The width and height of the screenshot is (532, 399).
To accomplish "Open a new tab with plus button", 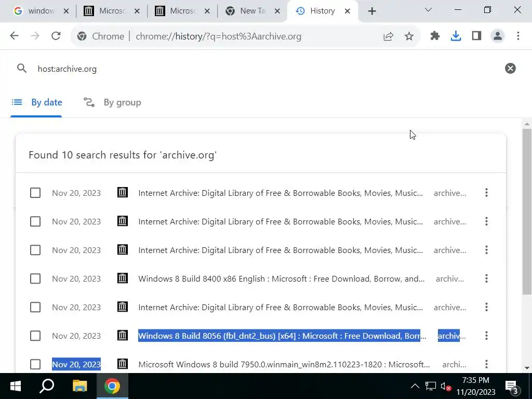I will (372, 11).
